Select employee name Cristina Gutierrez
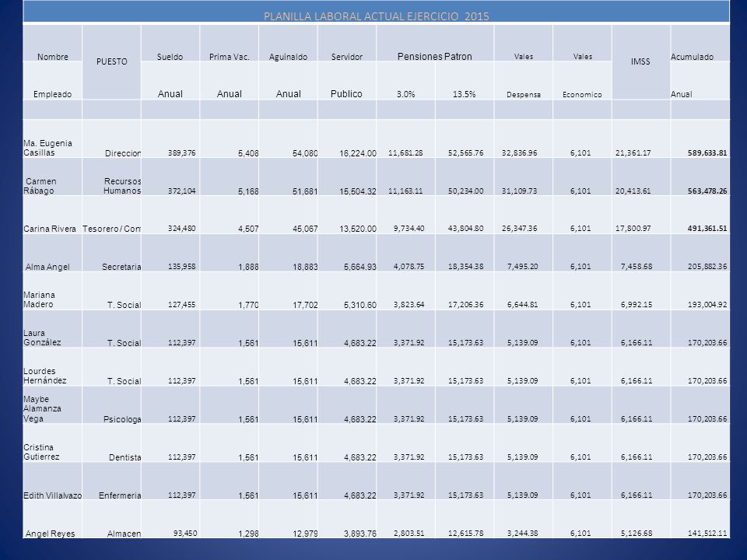The height and width of the screenshot is (560, 747). [41, 452]
